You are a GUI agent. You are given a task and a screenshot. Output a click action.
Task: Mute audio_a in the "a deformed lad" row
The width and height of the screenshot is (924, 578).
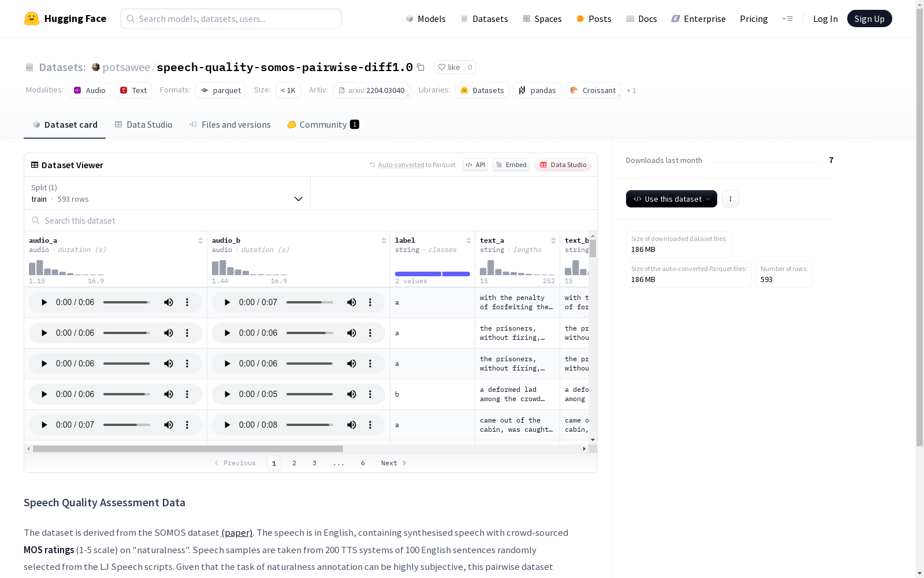169,394
